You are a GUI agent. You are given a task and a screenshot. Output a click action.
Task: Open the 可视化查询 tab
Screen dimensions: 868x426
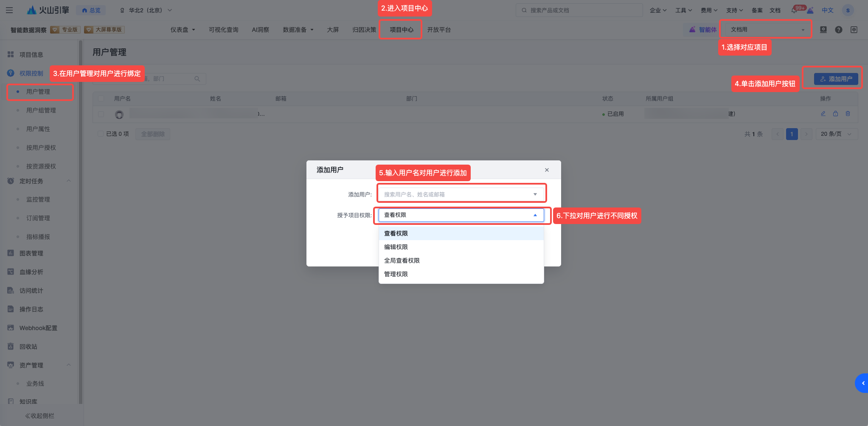(x=223, y=30)
